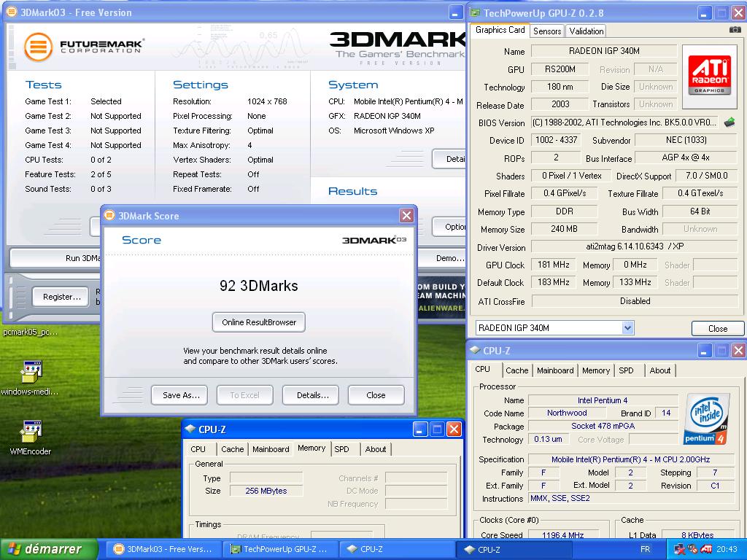The height and width of the screenshot is (560, 747).
Task: Click the GPU-Z title bar icon
Action: pyautogui.click(x=475, y=13)
